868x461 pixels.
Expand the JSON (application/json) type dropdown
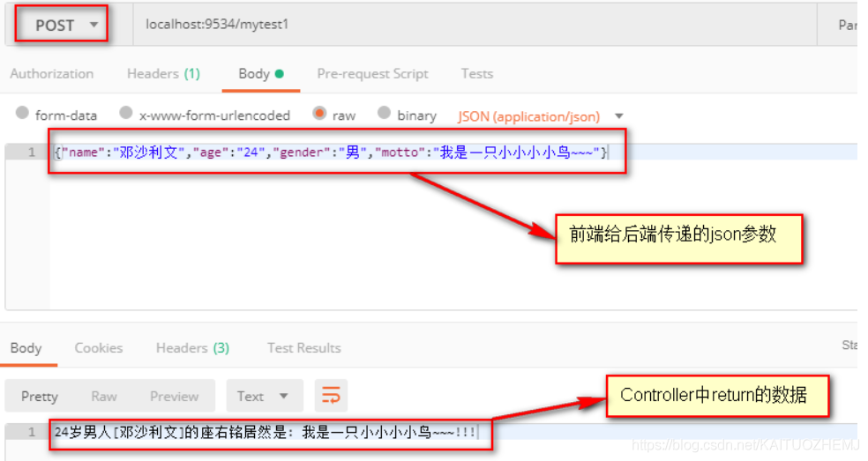tap(540, 116)
